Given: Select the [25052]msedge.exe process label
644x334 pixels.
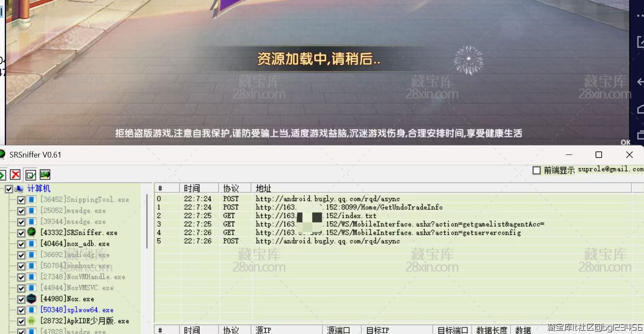Looking at the screenshot, I should point(73,211).
